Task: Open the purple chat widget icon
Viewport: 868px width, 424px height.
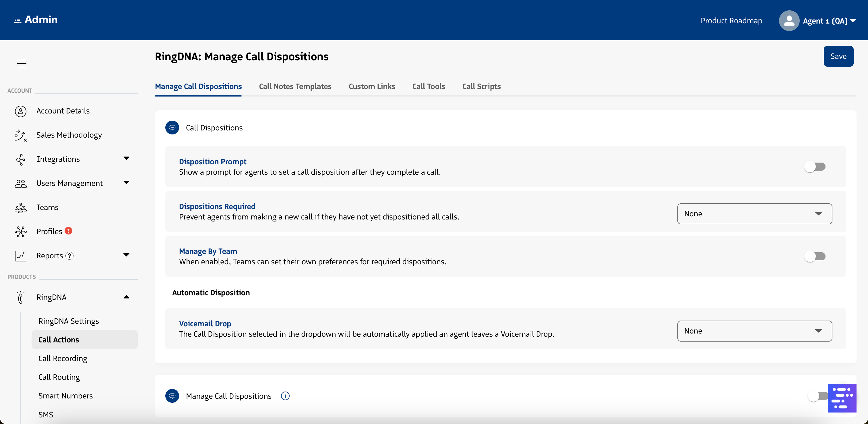Action: (x=842, y=398)
